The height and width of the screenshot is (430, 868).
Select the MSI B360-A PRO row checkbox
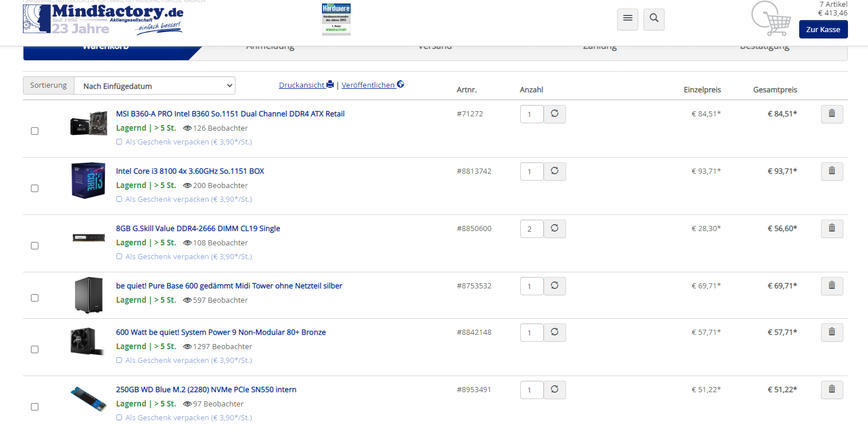(34, 131)
